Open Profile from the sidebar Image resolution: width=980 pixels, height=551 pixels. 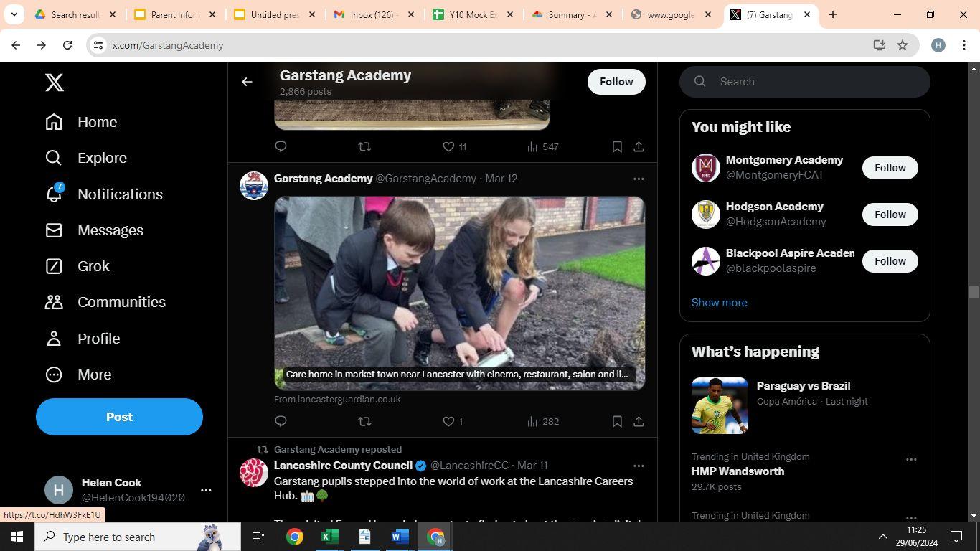click(82, 339)
